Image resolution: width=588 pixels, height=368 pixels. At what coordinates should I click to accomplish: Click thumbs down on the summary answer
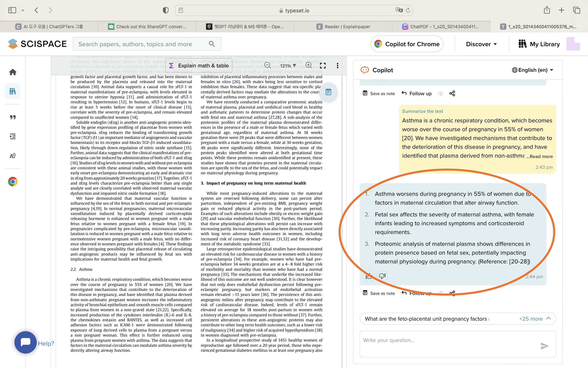pos(382,276)
